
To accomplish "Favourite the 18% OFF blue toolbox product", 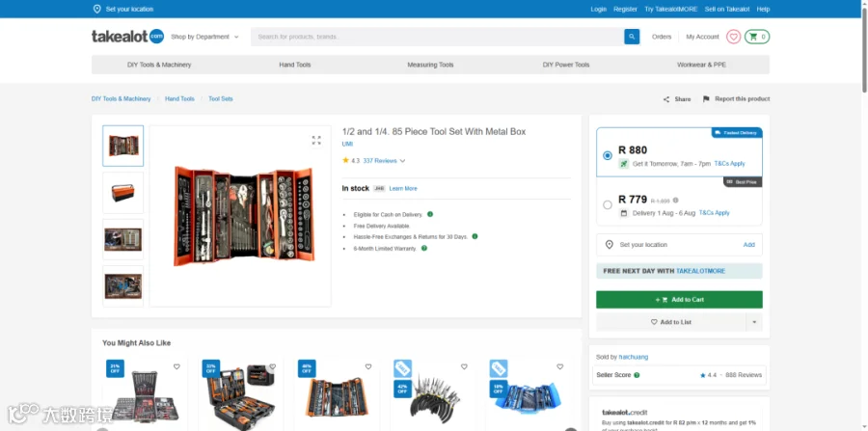I will pyautogui.click(x=559, y=366).
